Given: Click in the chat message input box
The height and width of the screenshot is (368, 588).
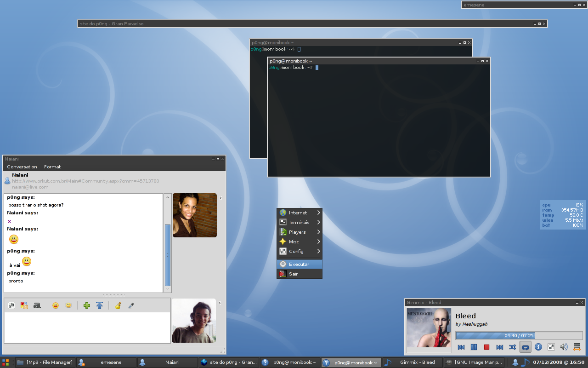Looking at the screenshot, I should click(x=87, y=327).
